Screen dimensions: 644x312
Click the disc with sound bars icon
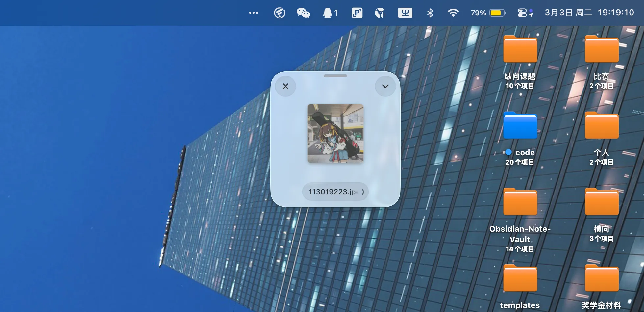(x=380, y=13)
